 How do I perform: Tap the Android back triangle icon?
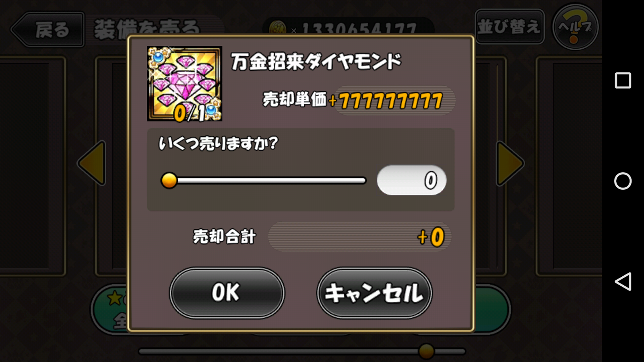click(623, 282)
